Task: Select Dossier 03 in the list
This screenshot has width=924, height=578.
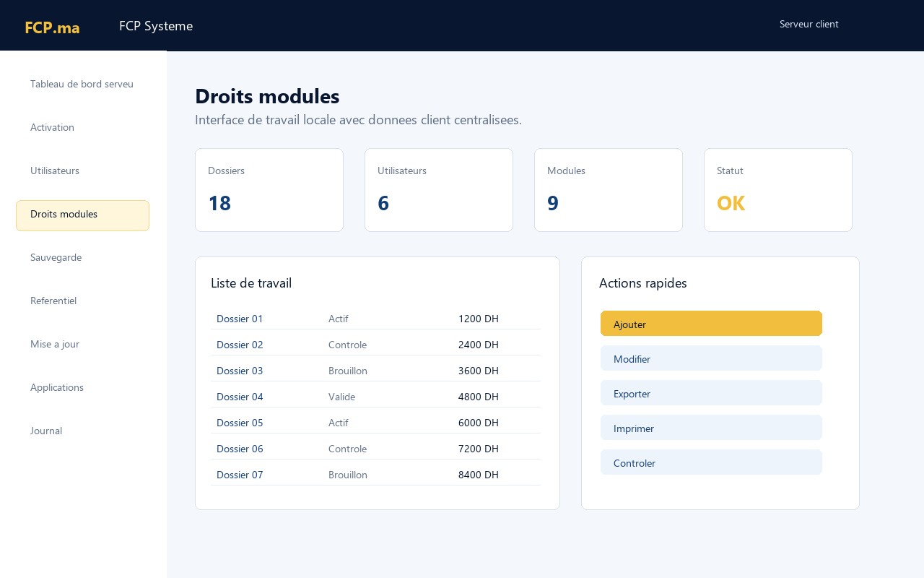Action: [x=240, y=371]
